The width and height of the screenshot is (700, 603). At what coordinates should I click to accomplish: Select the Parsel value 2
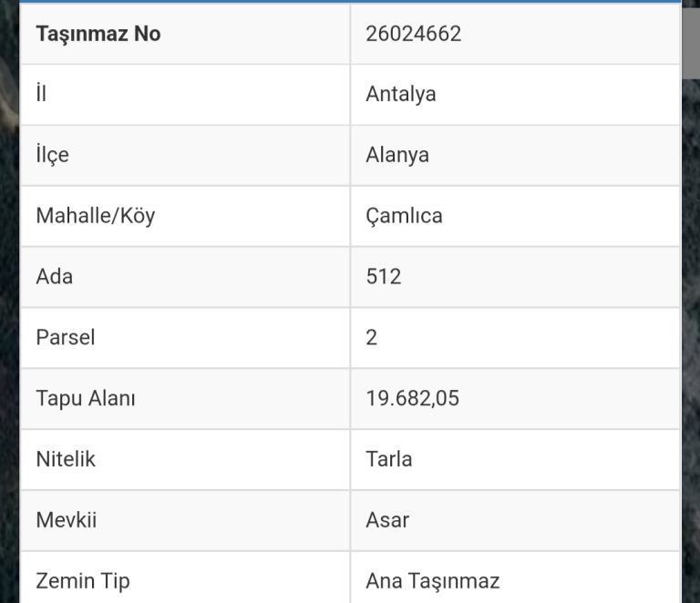pyautogui.click(x=372, y=338)
